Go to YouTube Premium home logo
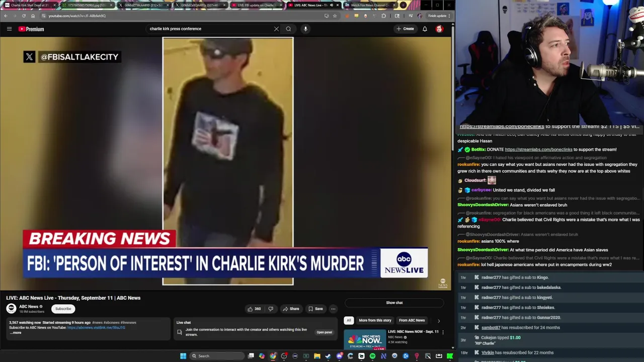 pyautogui.click(x=32, y=29)
